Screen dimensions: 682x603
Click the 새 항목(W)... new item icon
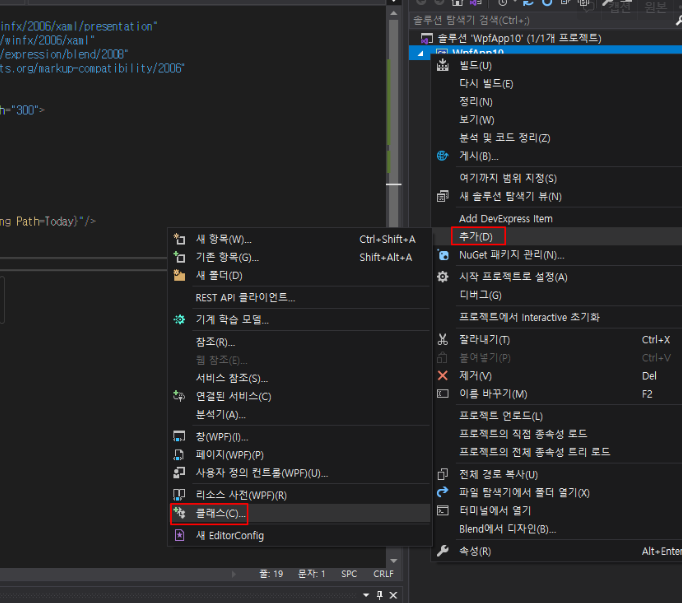(179, 239)
